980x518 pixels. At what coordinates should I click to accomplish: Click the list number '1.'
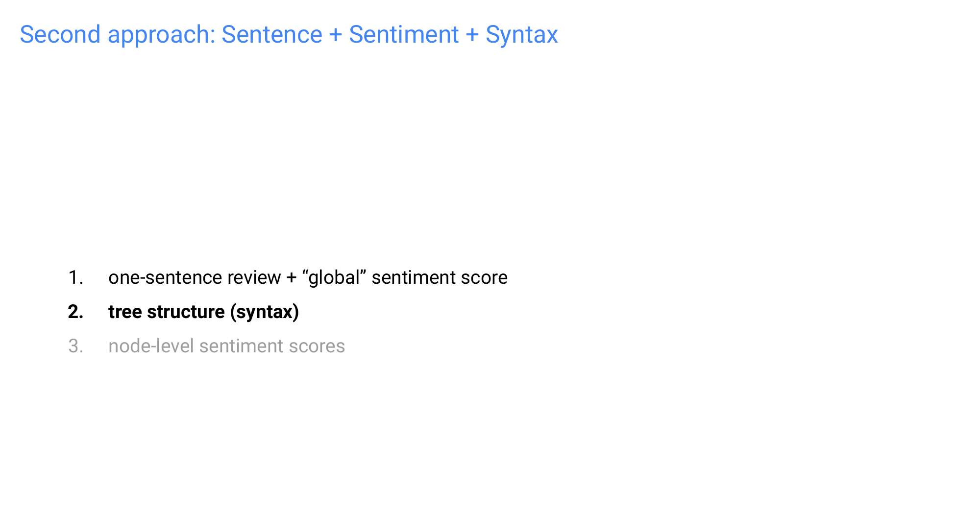75,278
